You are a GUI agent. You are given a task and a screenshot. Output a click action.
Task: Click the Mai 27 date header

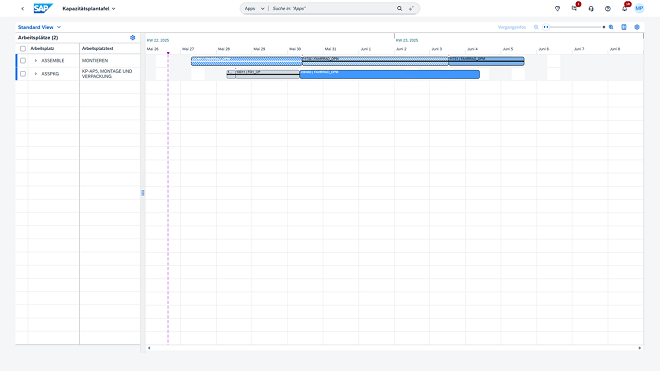click(x=188, y=49)
